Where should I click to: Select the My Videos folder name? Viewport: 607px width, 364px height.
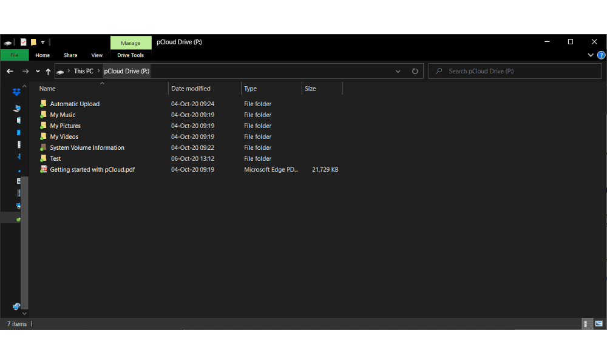(x=64, y=136)
